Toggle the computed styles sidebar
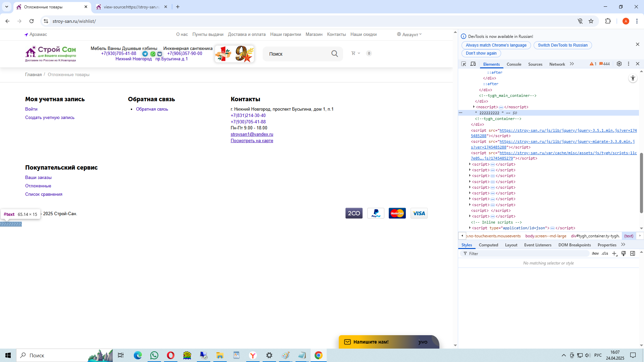 (x=633, y=254)
